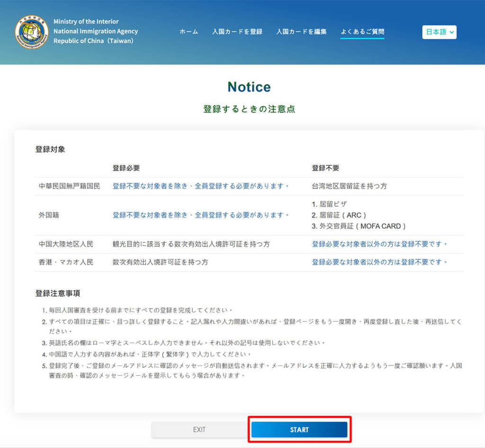Click the 登録注意事項 section heading

pyautogui.click(x=57, y=293)
